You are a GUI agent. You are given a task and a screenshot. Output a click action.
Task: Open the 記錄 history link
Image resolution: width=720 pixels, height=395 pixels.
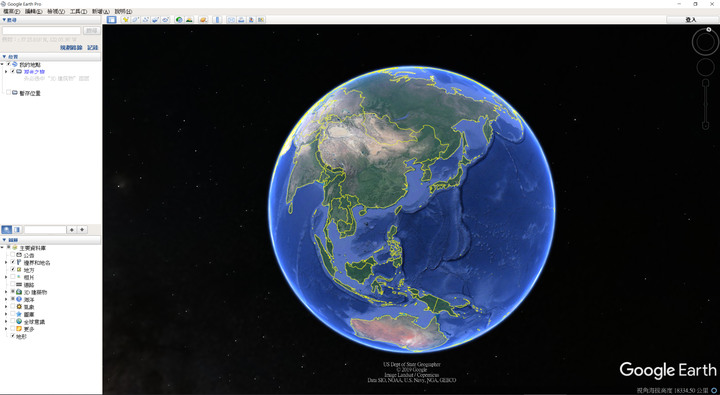point(92,48)
